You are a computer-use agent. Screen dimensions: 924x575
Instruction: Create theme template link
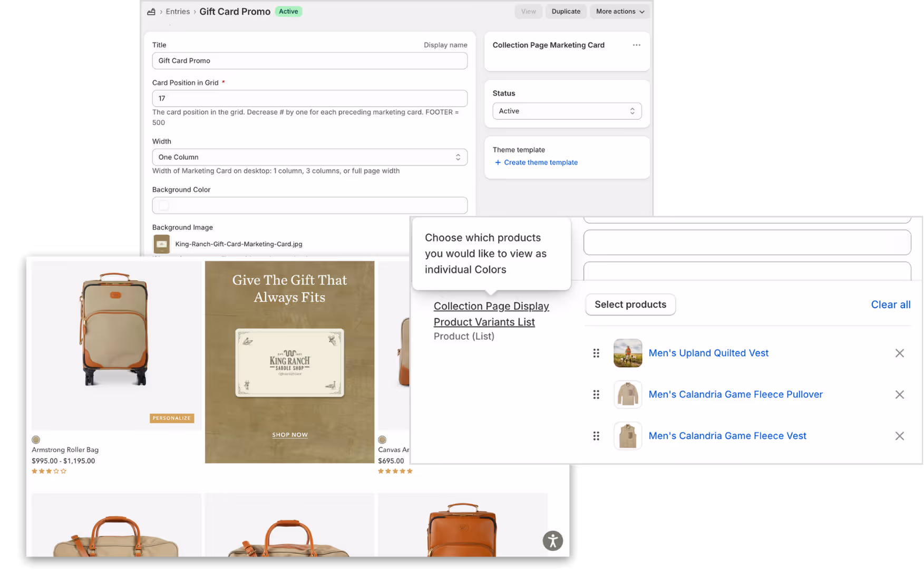tap(540, 162)
